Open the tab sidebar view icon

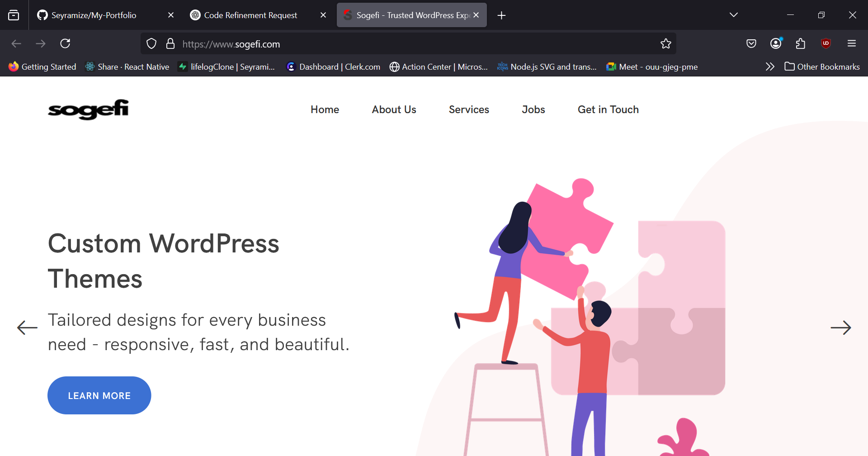pyautogui.click(x=14, y=15)
